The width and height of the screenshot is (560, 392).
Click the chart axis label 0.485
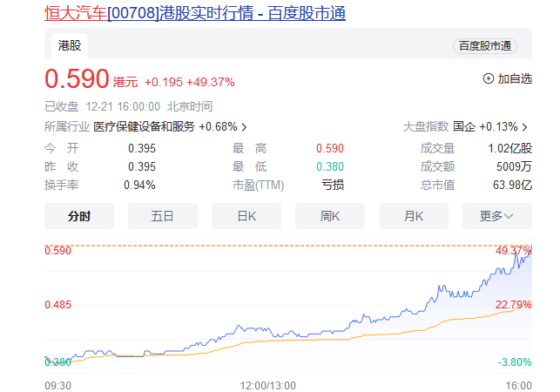(57, 305)
